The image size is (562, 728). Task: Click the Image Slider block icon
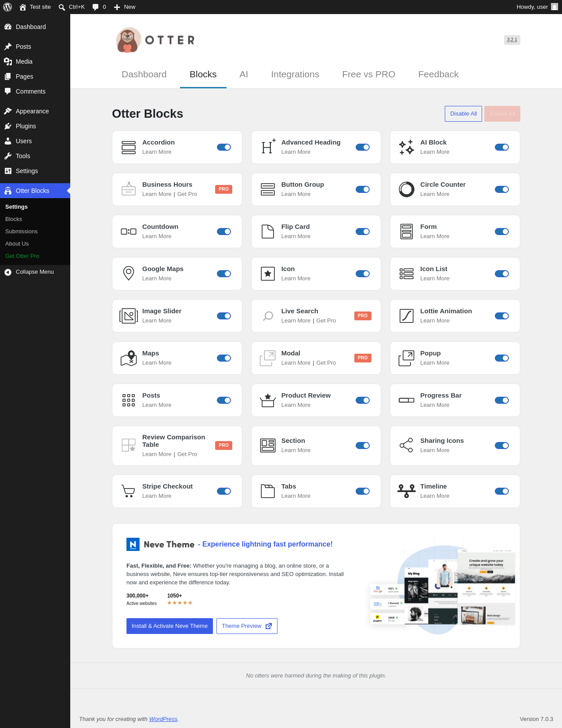[x=129, y=316]
